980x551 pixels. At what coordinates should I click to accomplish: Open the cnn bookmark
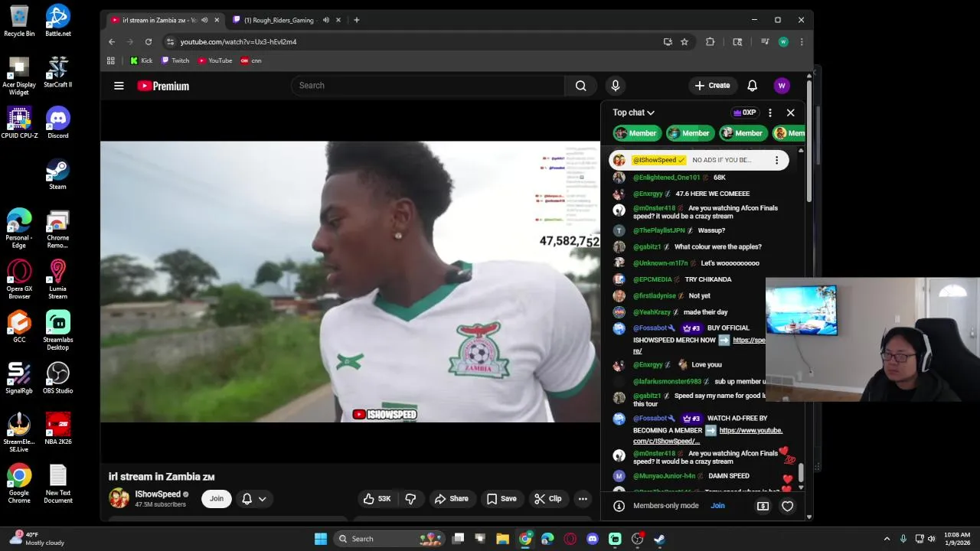point(251,60)
